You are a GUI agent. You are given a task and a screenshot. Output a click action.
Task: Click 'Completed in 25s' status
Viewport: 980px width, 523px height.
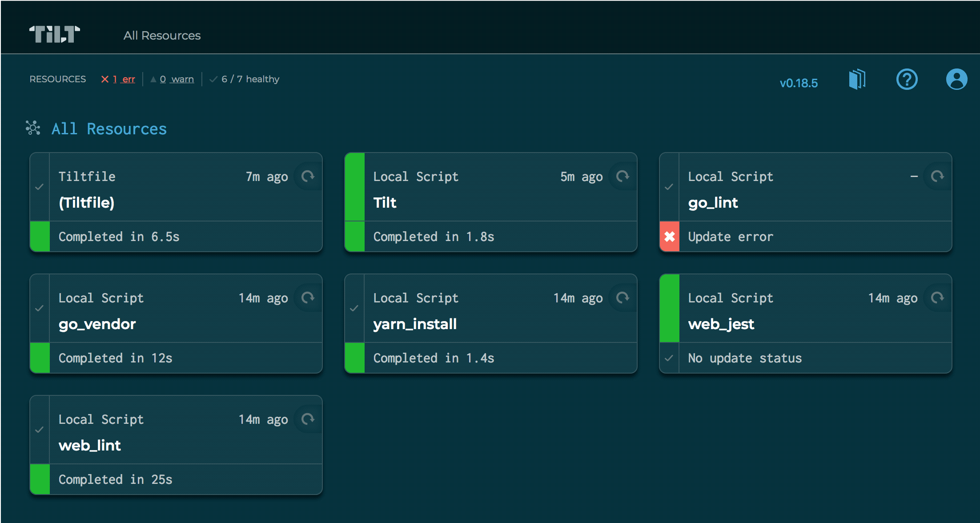point(116,479)
